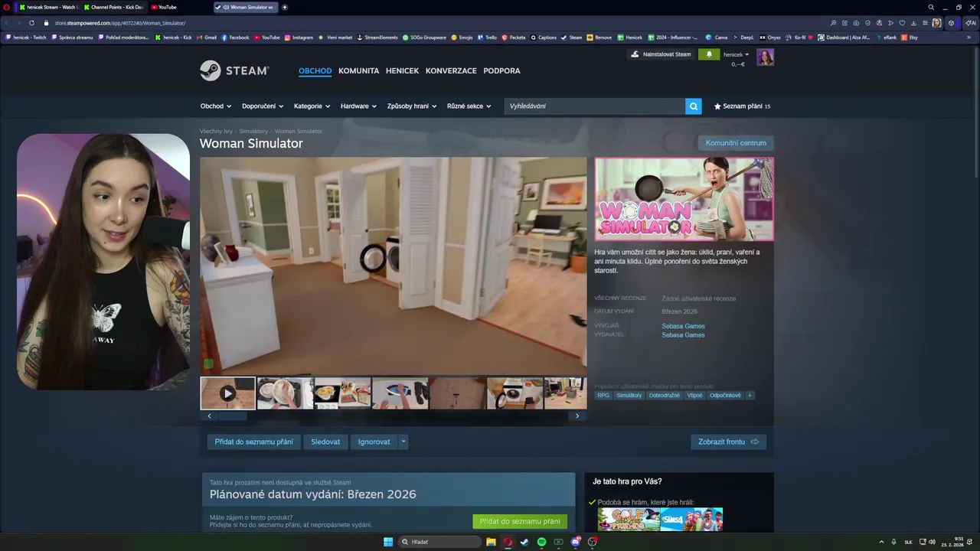Open the green notifications bell

pos(709,54)
